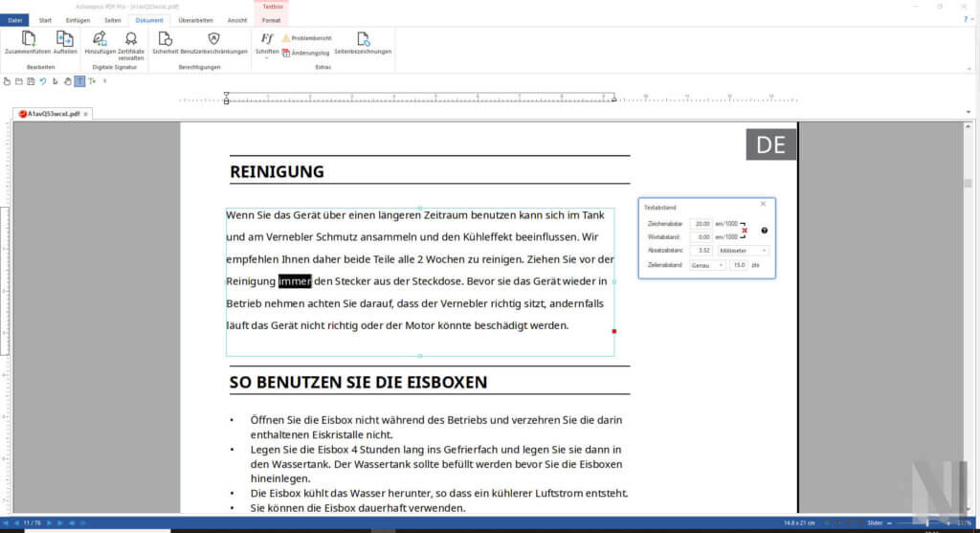Switch to the Einfügen tab
The image size is (980, 533).
[78, 20]
